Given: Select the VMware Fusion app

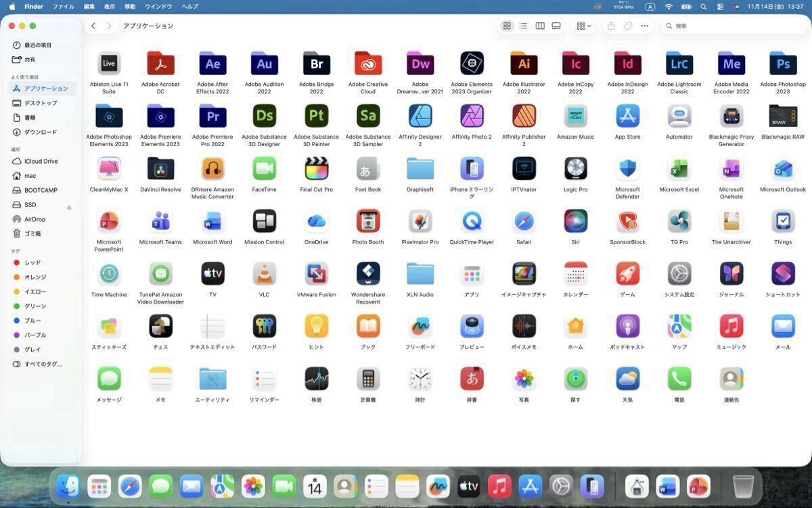Looking at the screenshot, I should point(316,273).
